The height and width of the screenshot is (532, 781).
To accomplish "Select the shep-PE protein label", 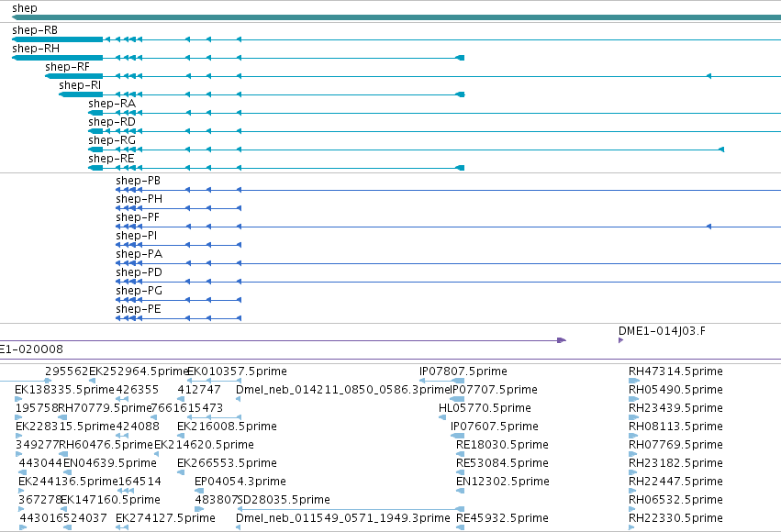I will 139,310.
